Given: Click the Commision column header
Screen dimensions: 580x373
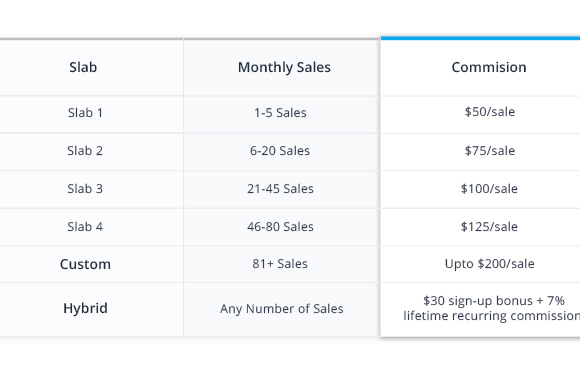Looking at the screenshot, I should (489, 67).
